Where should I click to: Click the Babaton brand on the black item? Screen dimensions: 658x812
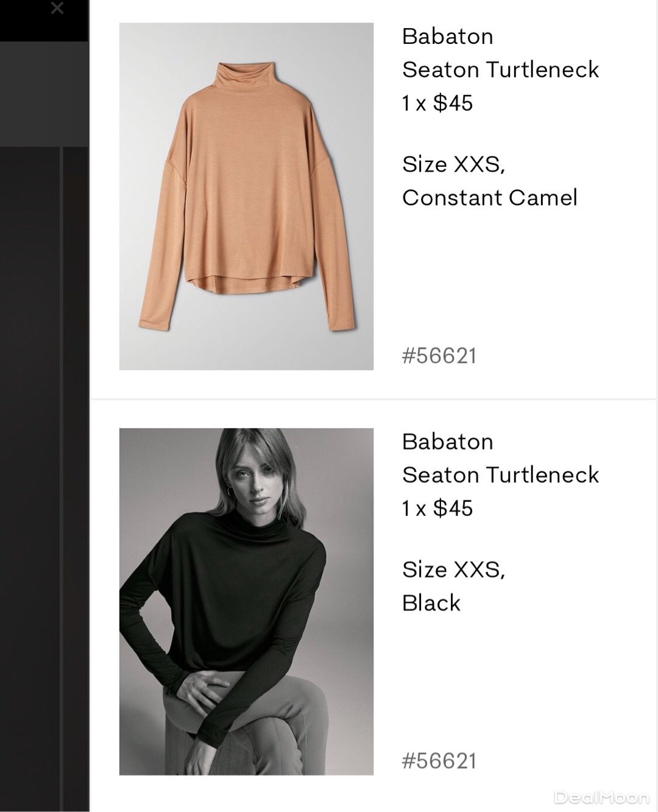(447, 442)
